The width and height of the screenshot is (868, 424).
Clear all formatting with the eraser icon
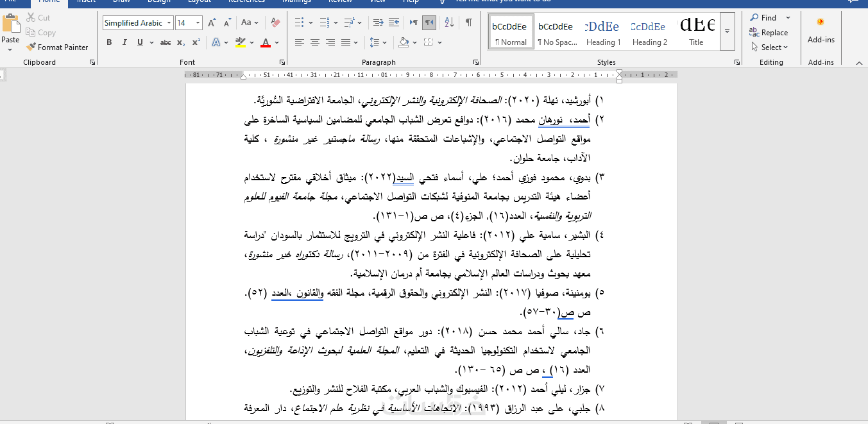click(x=275, y=23)
